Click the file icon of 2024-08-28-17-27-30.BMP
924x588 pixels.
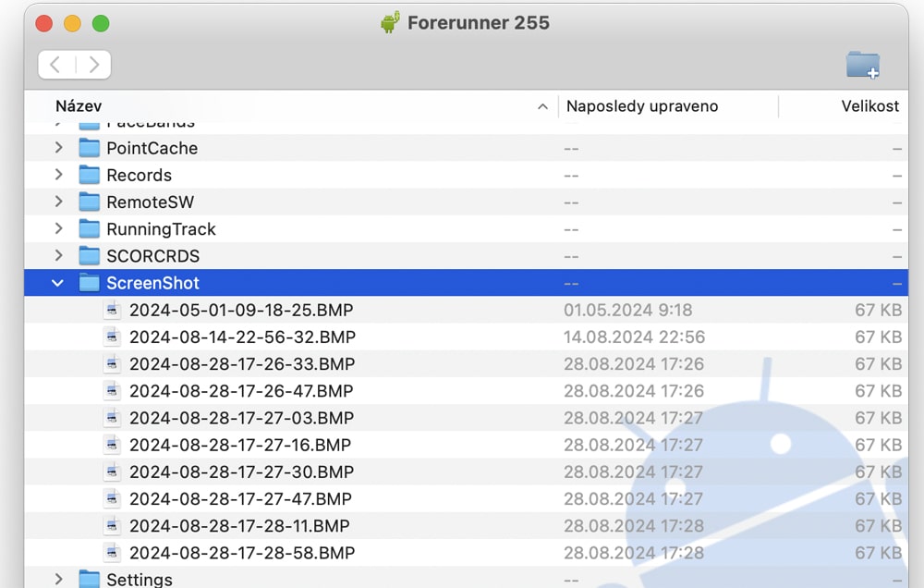[x=112, y=472]
